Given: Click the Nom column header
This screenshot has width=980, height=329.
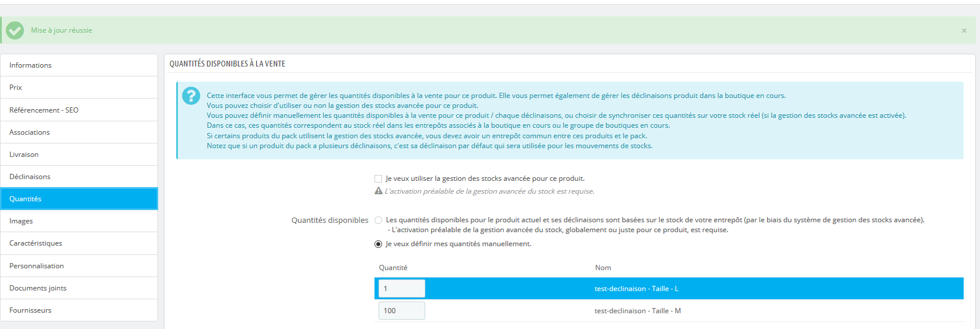Looking at the screenshot, I should coord(603,268).
